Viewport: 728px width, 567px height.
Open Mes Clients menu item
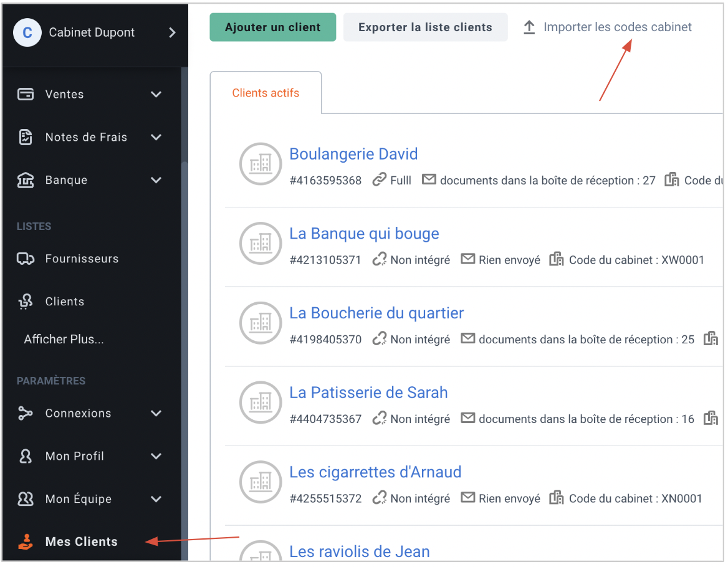click(82, 541)
